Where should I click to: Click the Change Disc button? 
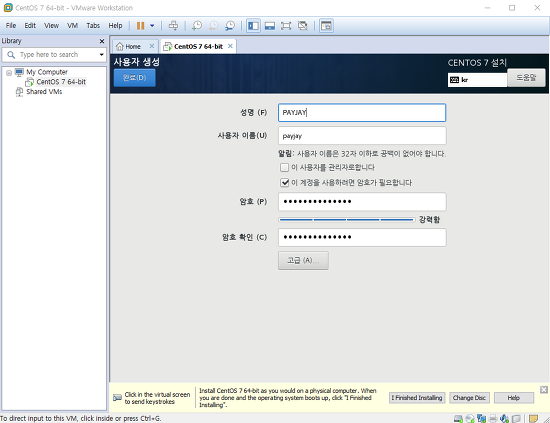pos(469,398)
